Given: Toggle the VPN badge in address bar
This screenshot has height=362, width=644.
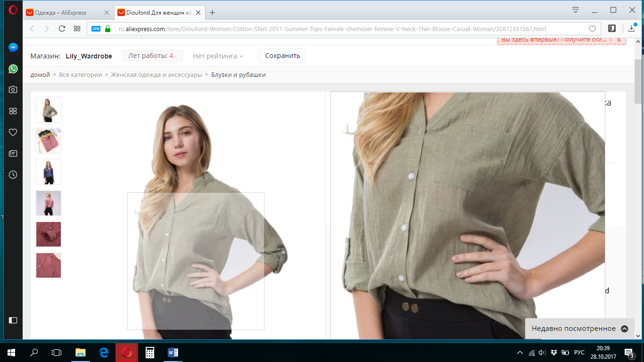Looking at the screenshot, I should (x=96, y=29).
